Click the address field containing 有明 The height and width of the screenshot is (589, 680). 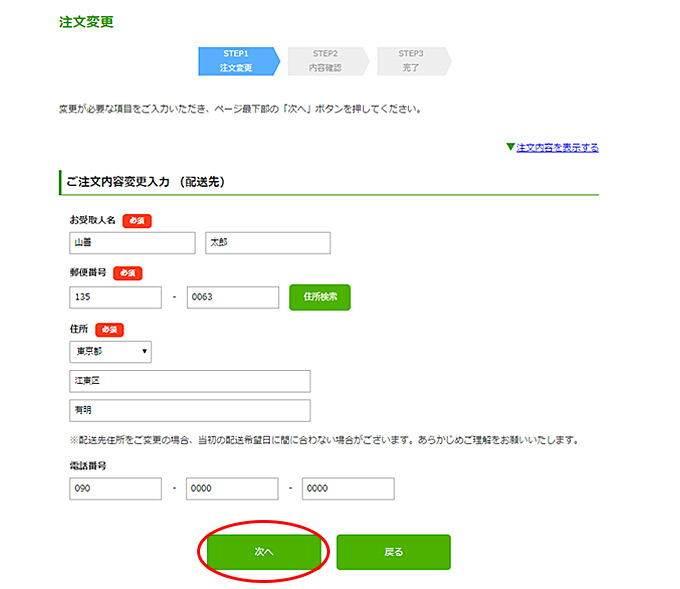(189, 411)
